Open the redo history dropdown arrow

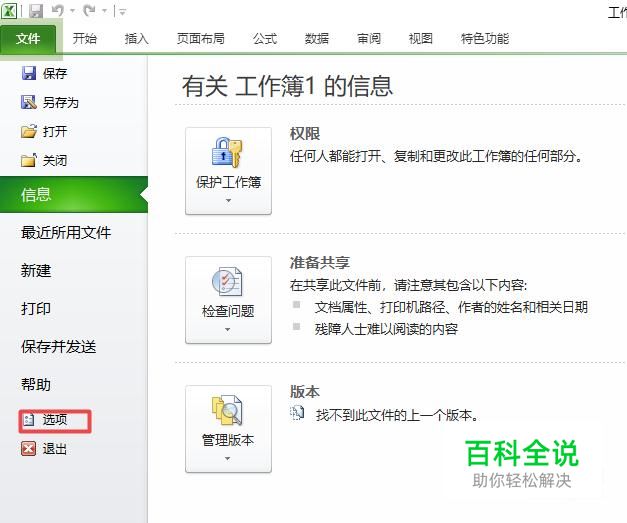[x=104, y=11]
